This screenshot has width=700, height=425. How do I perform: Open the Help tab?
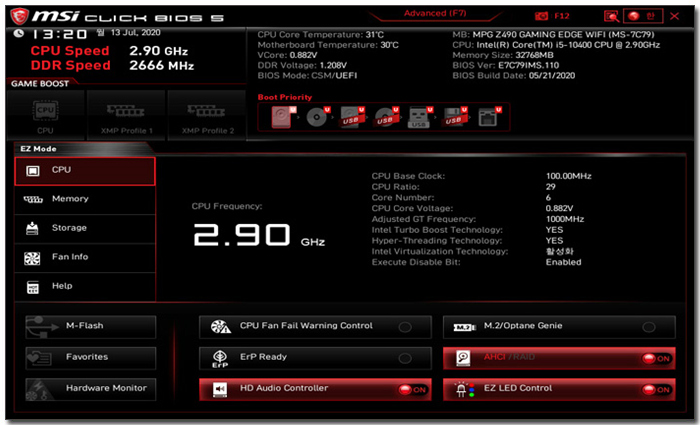[x=85, y=287]
